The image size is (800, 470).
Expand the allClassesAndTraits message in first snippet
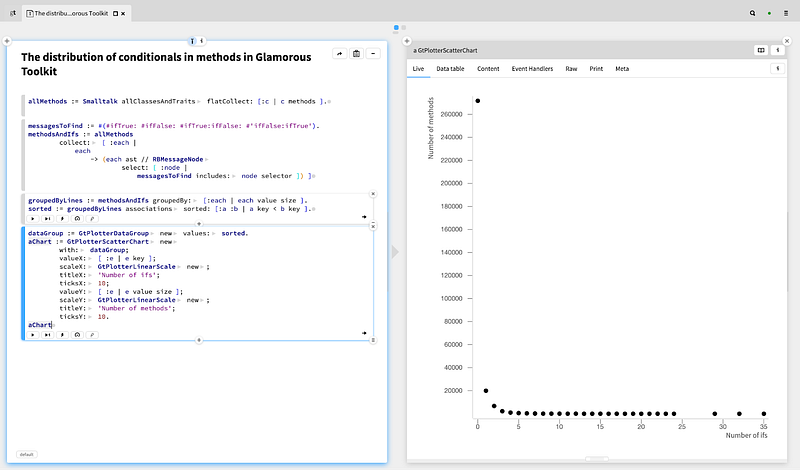[x=199, y=102]
